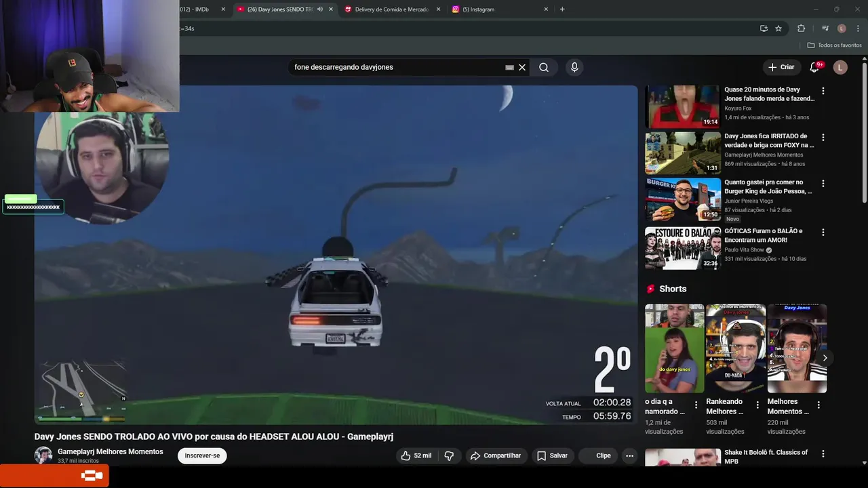Open options for short 'Rankeando Melhores'
868x488 pixels.
point(757,405)
